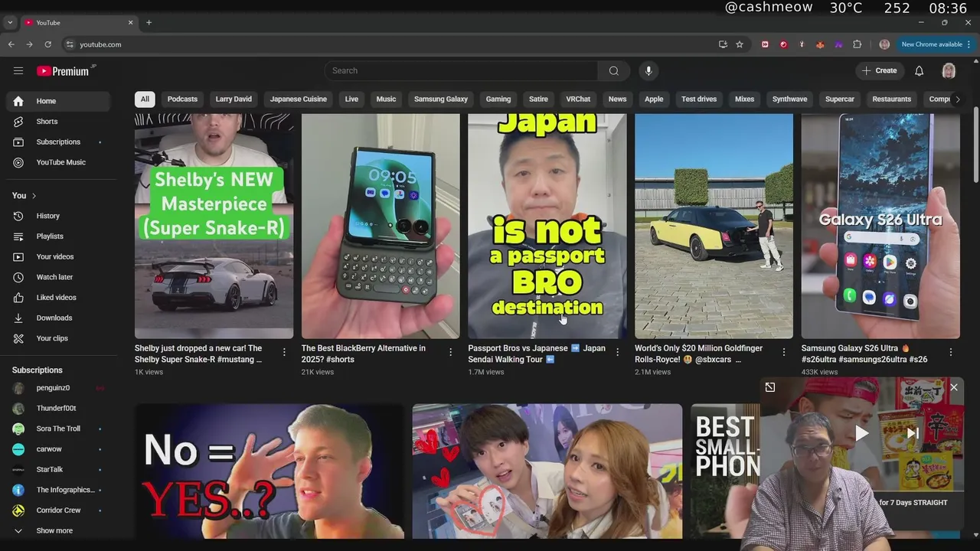Open the hamburger guide menu
The width and height of the screenshot is (980, 551).
tap(18, 70)
